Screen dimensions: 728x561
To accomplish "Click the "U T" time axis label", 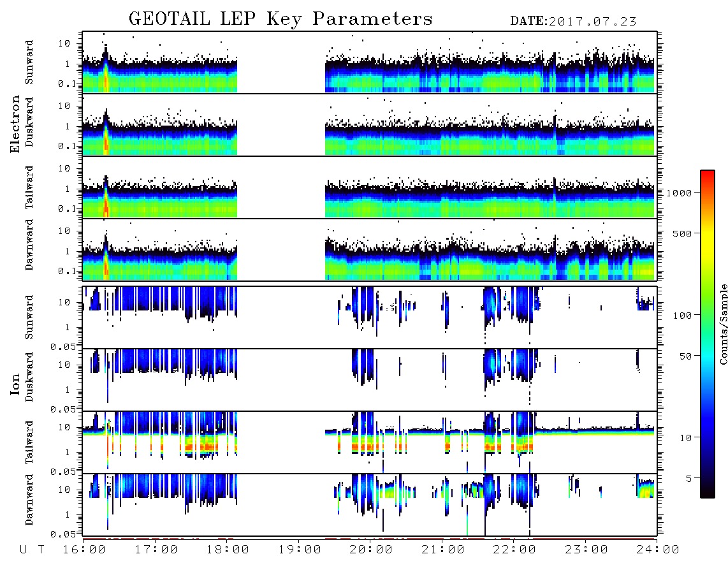I will (32, 550).
